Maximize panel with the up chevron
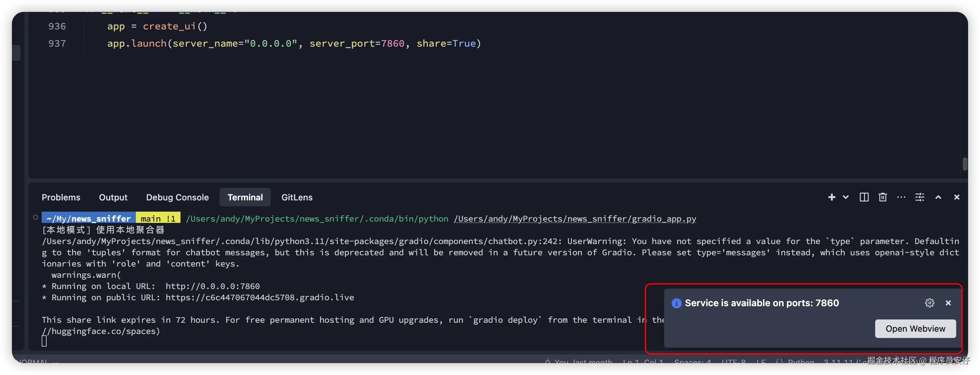Viewport: 980px width, 375px height. coord(938,197)
